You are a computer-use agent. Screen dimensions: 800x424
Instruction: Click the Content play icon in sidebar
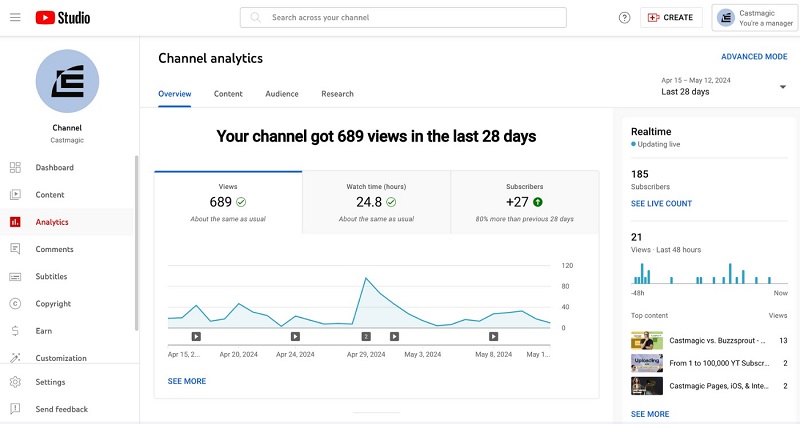15,194
